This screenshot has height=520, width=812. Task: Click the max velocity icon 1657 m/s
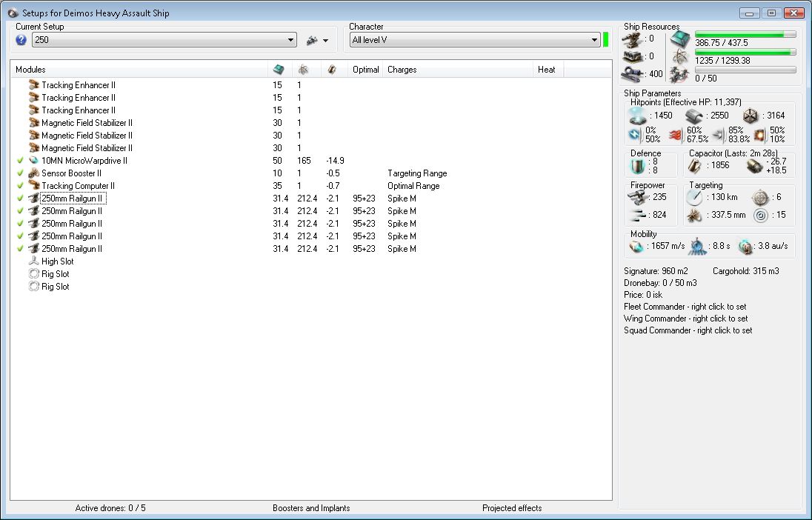click(x=636, y=247)
